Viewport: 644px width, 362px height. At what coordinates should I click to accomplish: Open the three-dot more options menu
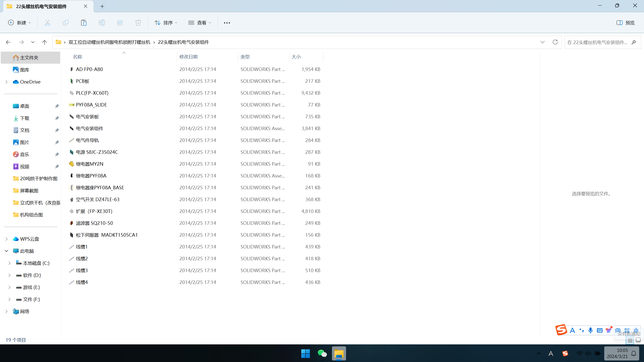pyautogui.click(x=227, y=23)
